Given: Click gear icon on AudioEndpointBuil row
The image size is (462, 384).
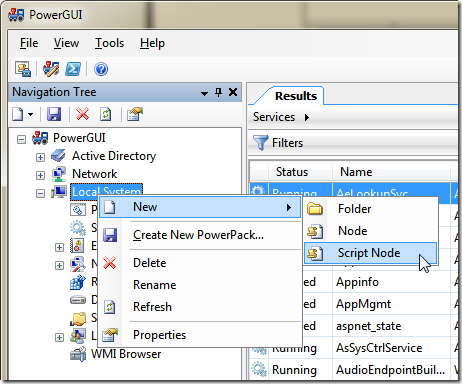Looking at the screenshot, I should (259, 370).
